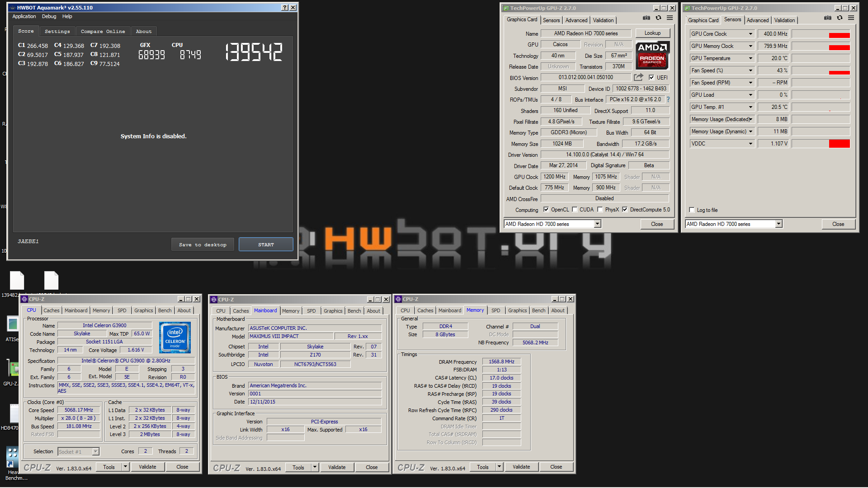Click the refresh icon in the Graphics Card GPU-Z window

[x=658, y=18]
